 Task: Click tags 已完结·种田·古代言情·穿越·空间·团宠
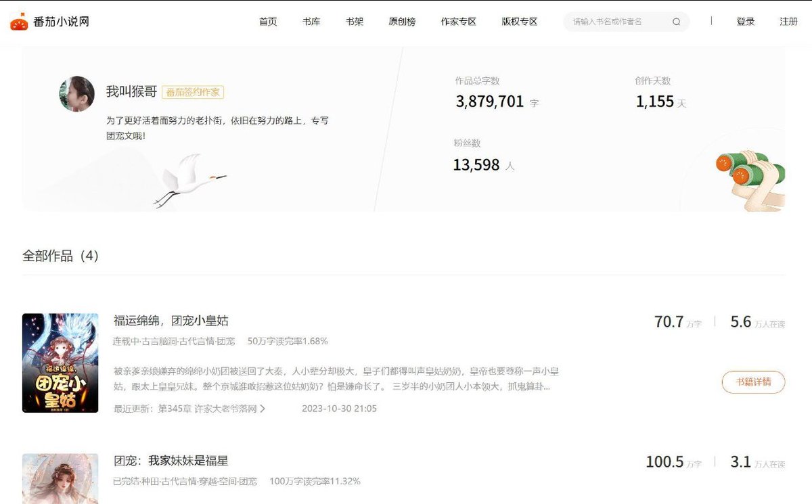[185, 481]
